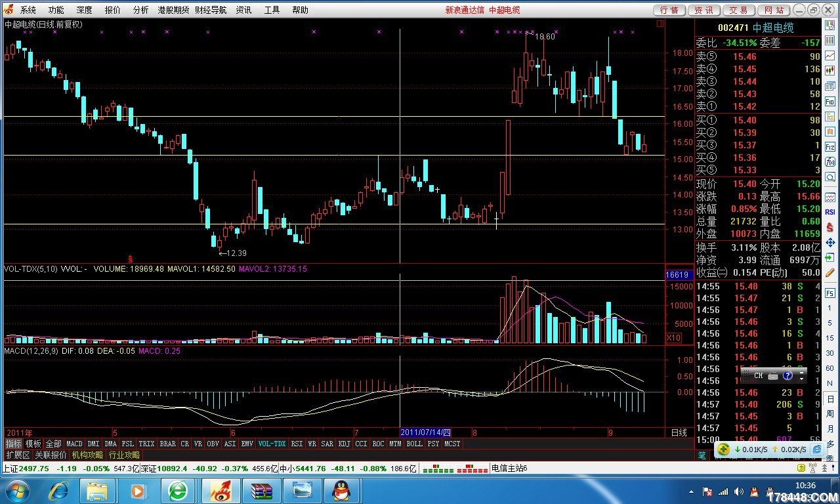
Task: Click the table grid icon in right sidebar
Action: point(830,40)
